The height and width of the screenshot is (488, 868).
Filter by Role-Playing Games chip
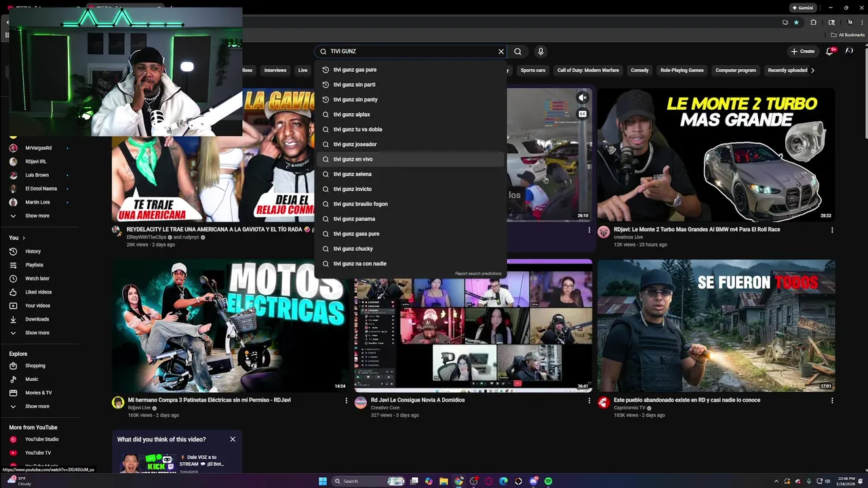682,70
